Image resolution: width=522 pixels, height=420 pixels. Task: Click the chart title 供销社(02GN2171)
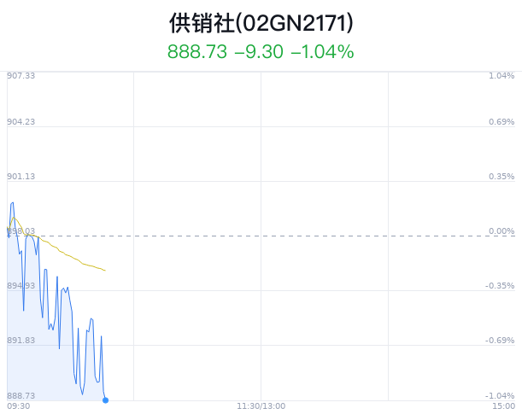261,23
